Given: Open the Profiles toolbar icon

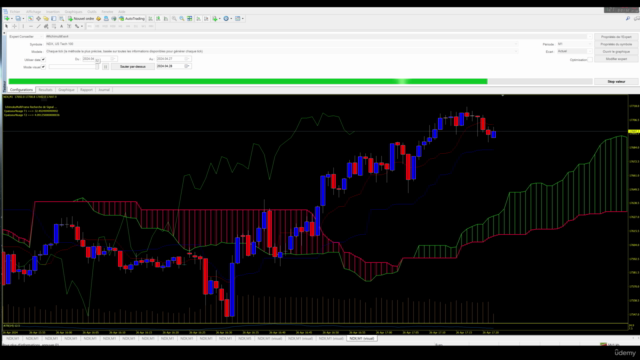Looking at the screenshot, I should coord(18,19).
